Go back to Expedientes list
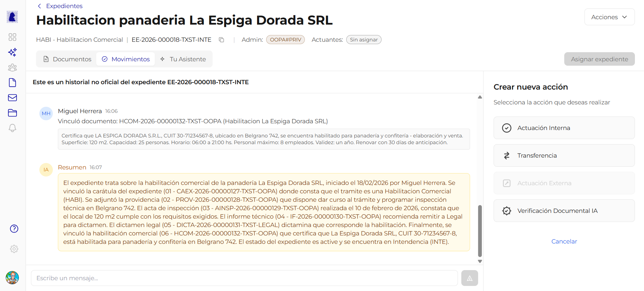 tap(60, 6)
